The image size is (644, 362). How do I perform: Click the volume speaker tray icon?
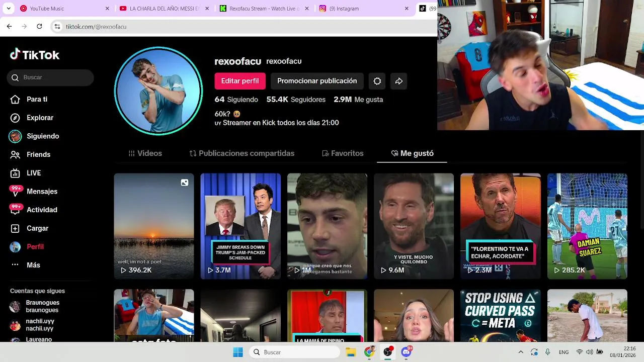tap(589, 352)
